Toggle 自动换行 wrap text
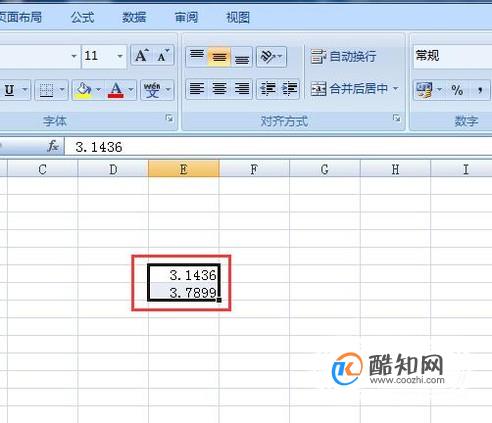 point(343,56)
